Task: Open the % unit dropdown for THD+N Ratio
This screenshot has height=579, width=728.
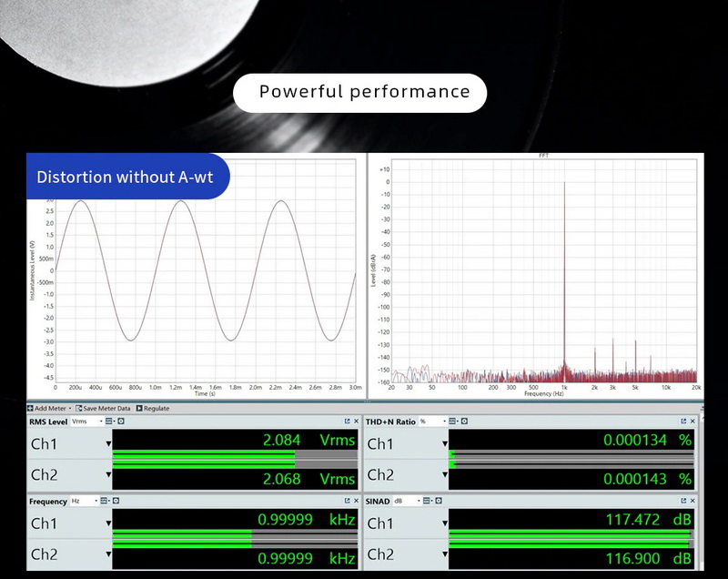Action: 432,422
